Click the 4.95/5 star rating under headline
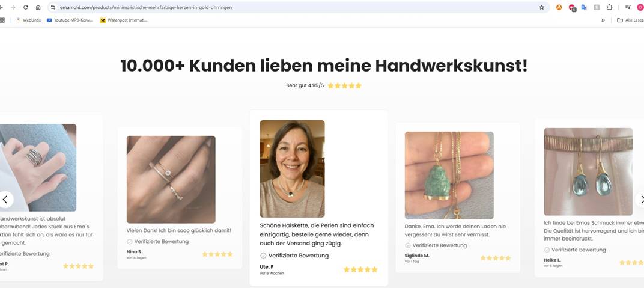This screenshot has width=644, height=288. pyautogui.click(x=344, y=85)
